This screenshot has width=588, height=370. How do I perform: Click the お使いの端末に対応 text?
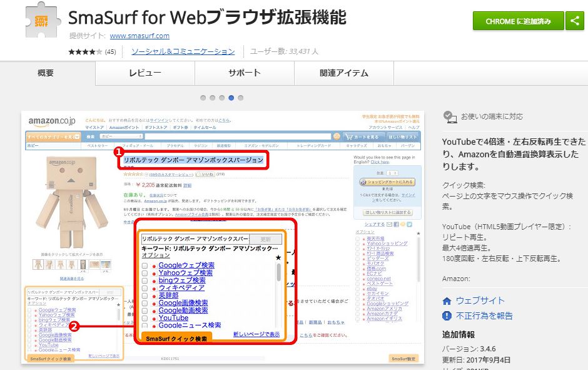[x=492, y=116]
